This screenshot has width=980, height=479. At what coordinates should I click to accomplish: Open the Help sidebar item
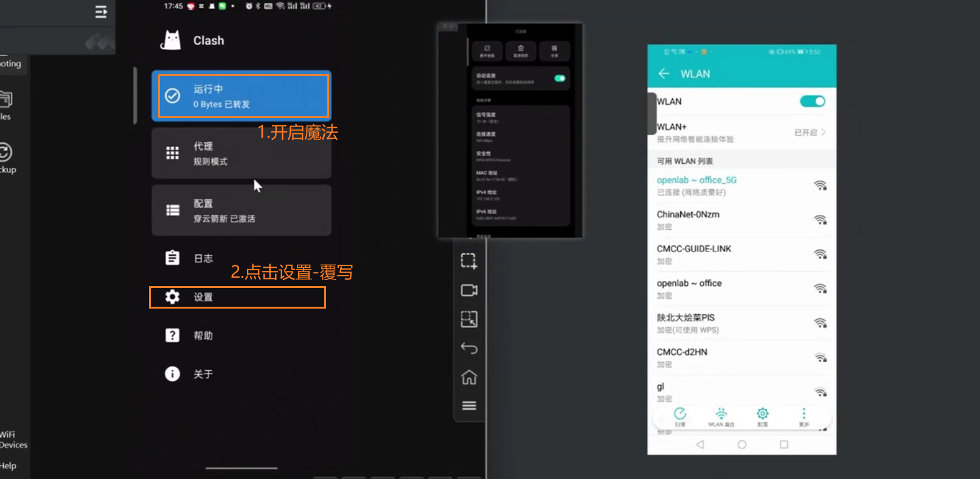coord(8,466)
